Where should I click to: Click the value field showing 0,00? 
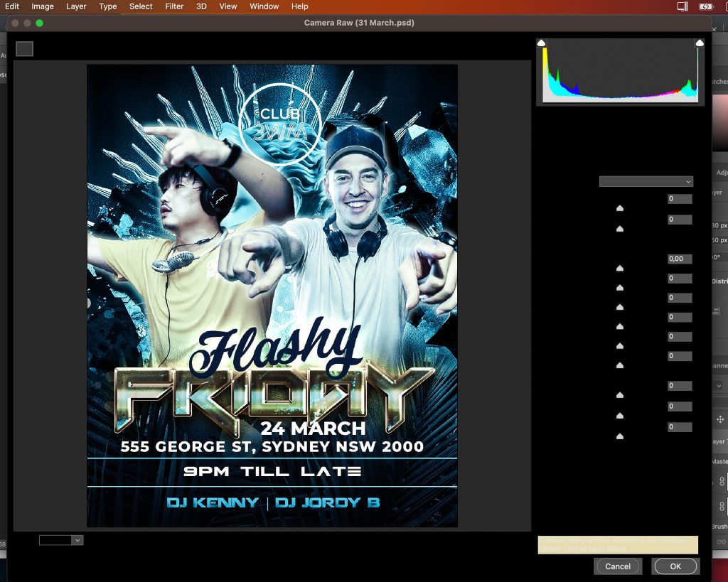(679, 259)
